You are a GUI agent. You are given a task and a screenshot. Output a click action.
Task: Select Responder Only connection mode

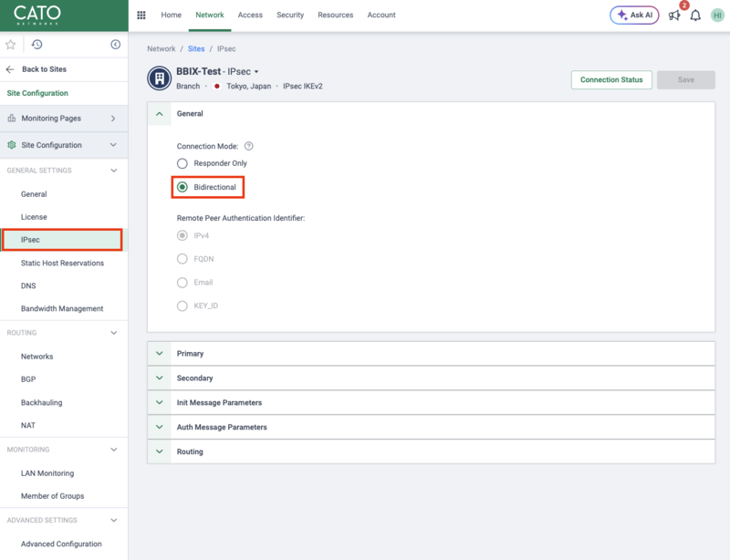coord(182,163)
